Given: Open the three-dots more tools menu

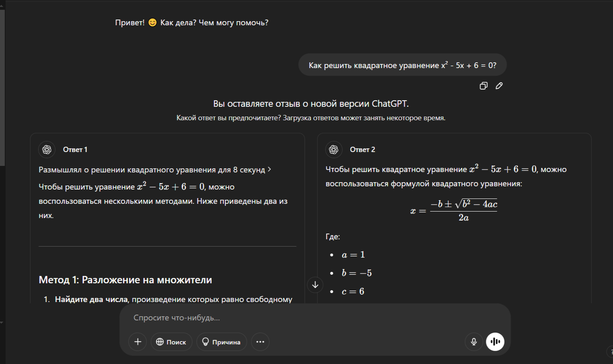Looking at the screenshot, I should coord(260,342).
